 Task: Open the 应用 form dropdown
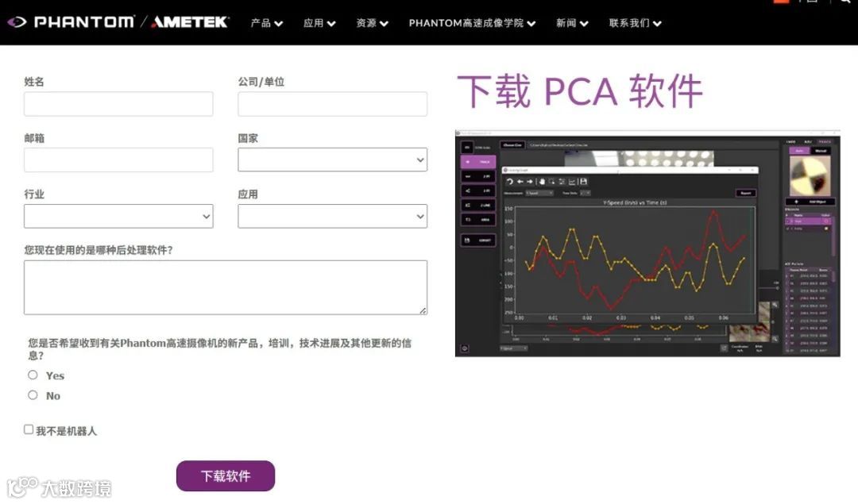click(x=332, y=216)
